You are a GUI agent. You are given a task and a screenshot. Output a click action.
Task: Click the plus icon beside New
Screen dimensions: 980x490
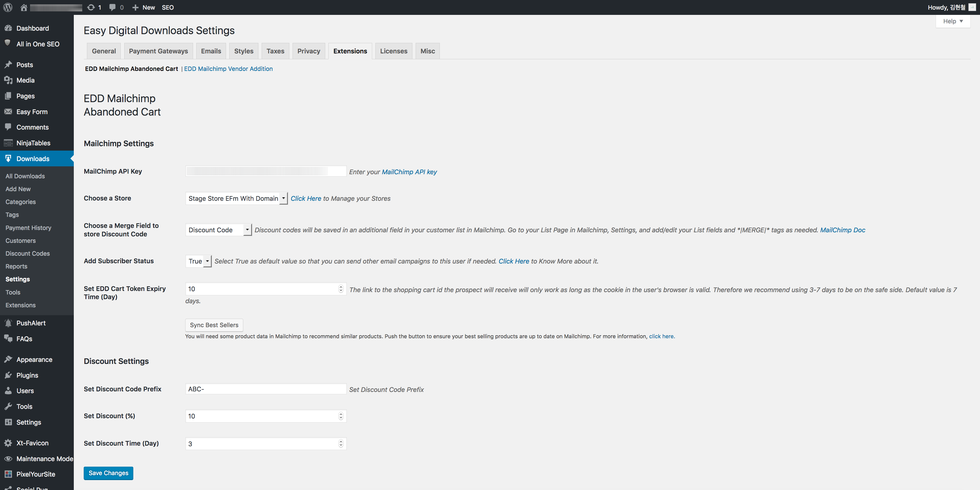[135, 7]
